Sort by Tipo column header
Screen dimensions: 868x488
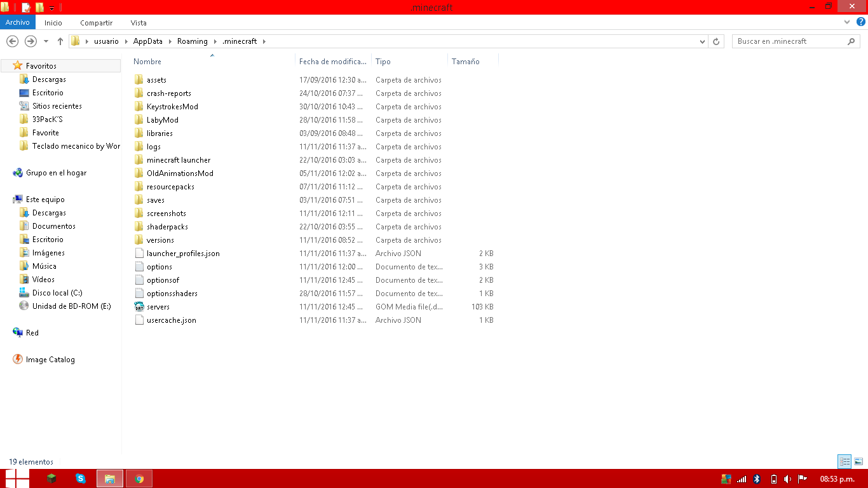pyautogui.click(x=383, y=62)
